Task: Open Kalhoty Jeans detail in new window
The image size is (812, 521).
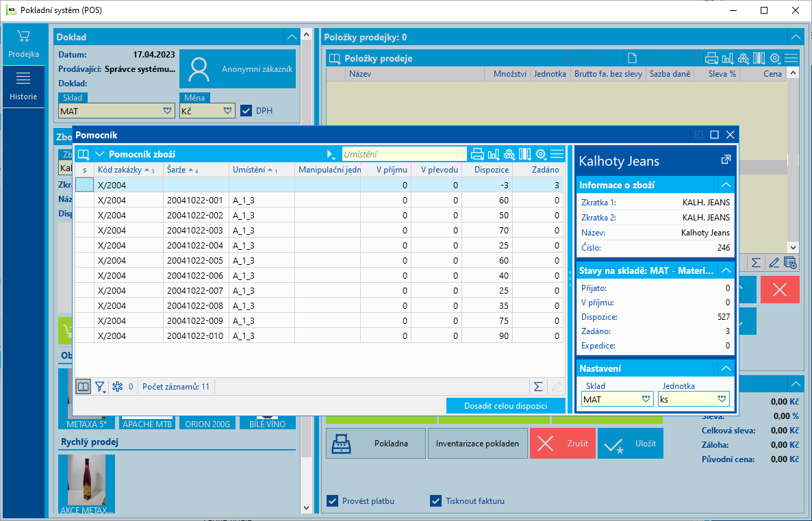Action: [726, 160]
